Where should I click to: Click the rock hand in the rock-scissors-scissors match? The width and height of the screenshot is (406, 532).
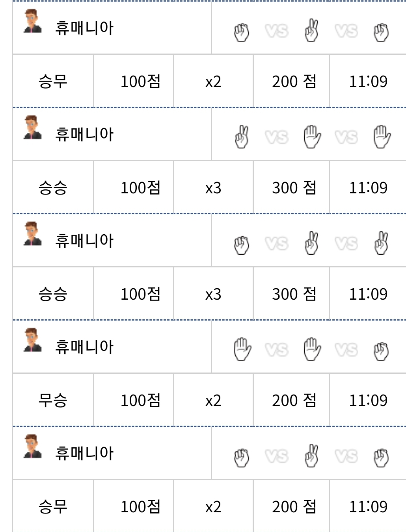242,245
